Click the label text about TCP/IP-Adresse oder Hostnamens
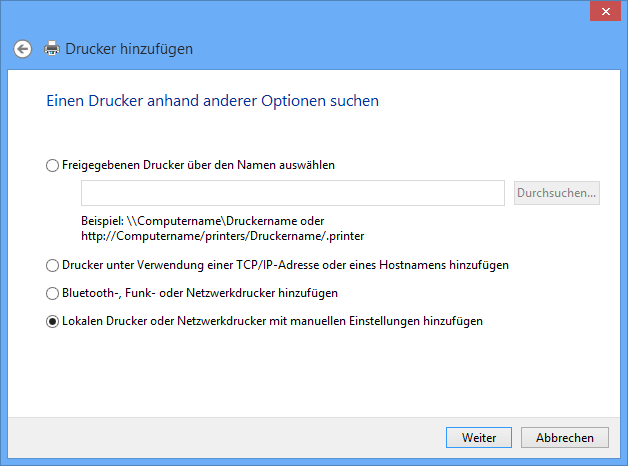This screenshot has width=628, height=466. 285,265
